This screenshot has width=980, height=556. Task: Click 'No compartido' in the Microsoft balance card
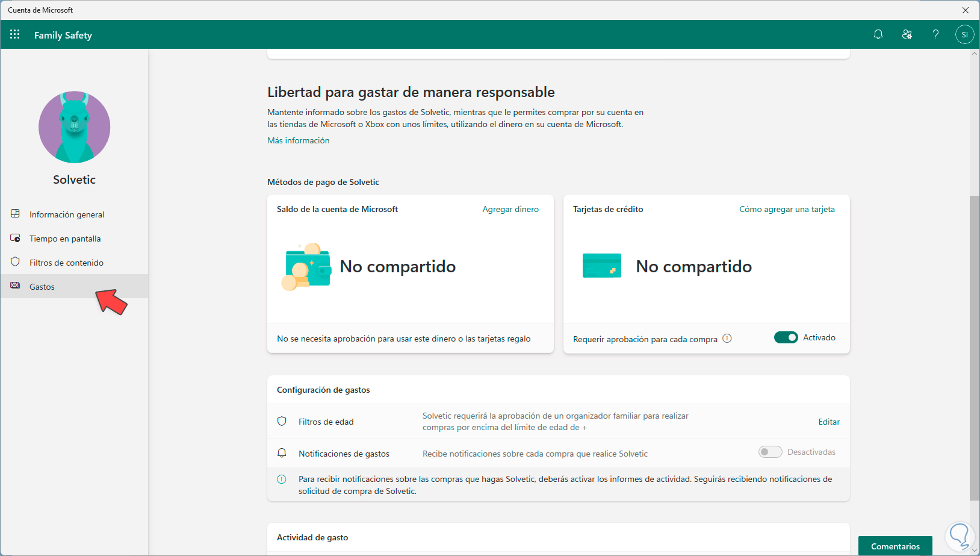point(398,266)
